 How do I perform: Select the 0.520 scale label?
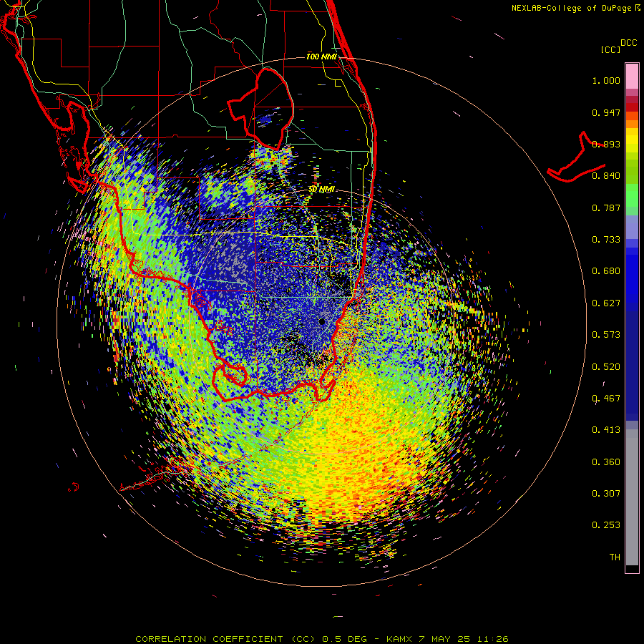tap(606, 367)
